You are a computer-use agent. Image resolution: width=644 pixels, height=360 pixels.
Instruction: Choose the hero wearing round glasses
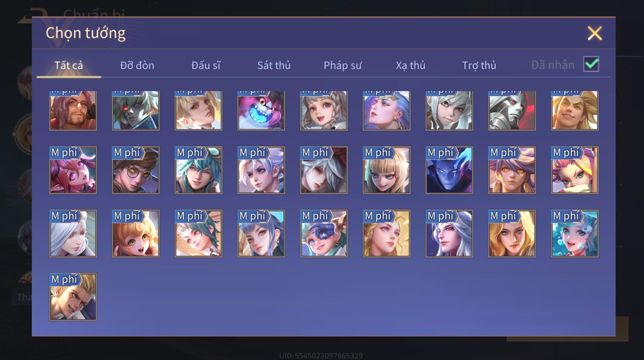136,170
